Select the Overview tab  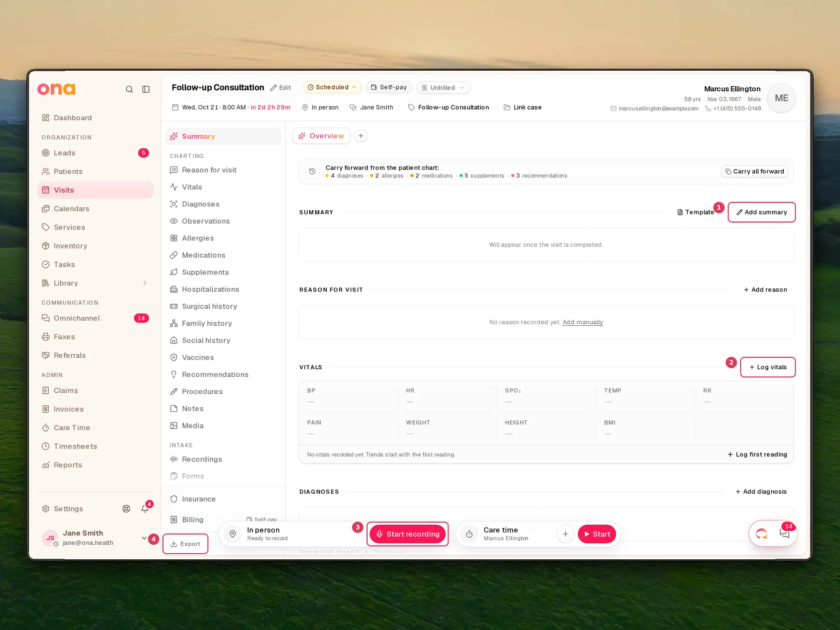coord(321,136)
